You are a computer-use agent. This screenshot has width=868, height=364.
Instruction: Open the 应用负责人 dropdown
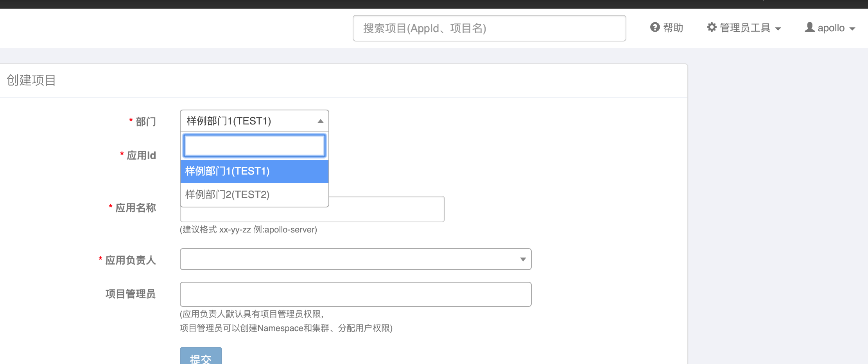355,259
